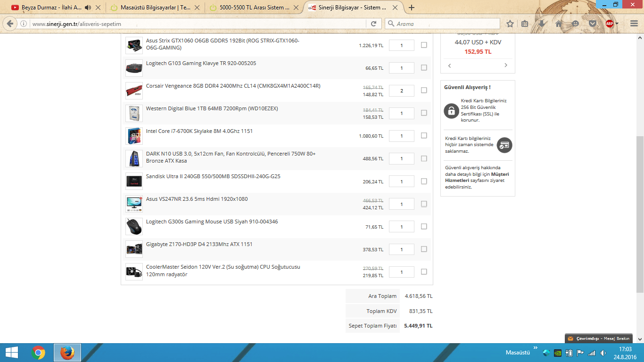Check the Asus VS247NR monitor checkbox

click(424, 204)
